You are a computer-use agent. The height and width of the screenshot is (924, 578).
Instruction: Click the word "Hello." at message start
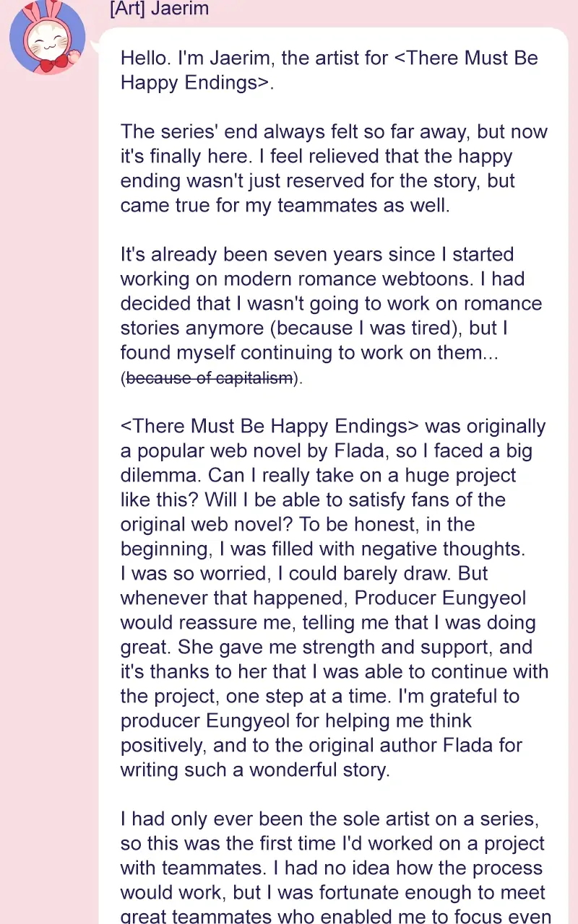144,58
